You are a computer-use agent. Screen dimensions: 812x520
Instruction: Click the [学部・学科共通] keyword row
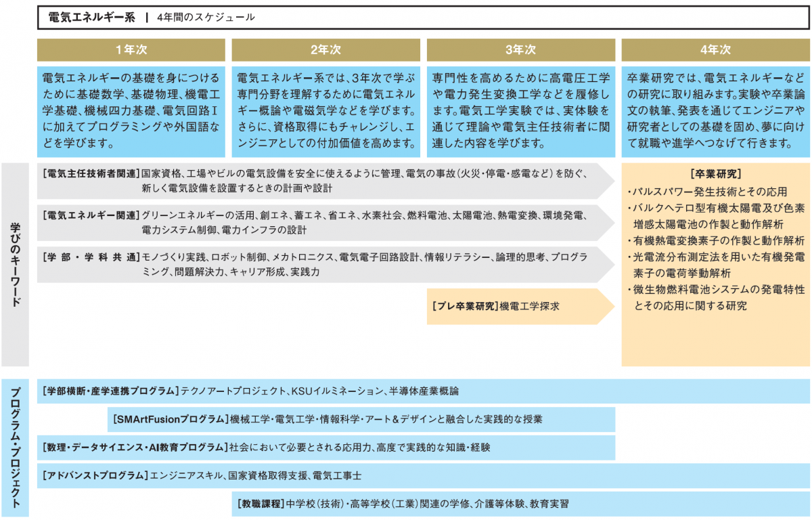click(325, 265)
